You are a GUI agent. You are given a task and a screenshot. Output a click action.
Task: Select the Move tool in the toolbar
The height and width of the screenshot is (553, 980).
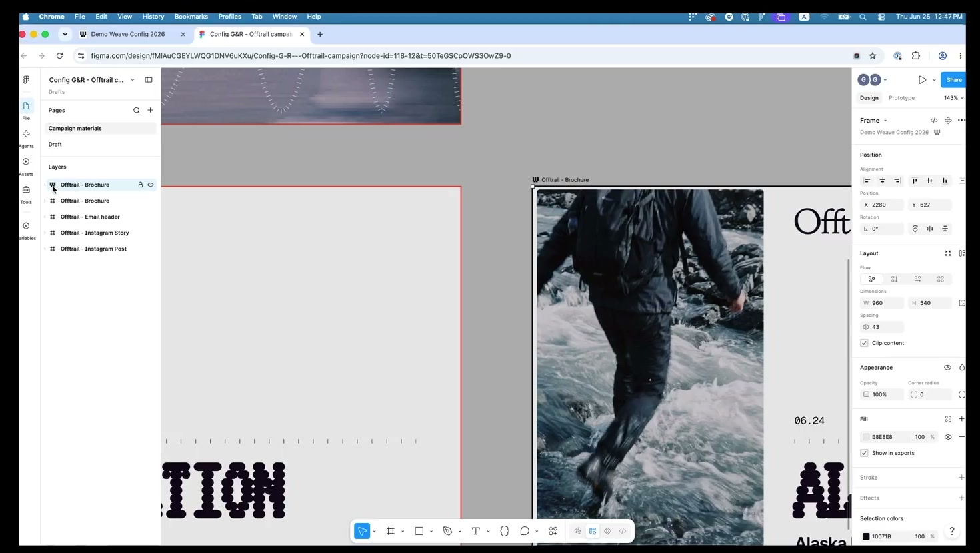362,531
